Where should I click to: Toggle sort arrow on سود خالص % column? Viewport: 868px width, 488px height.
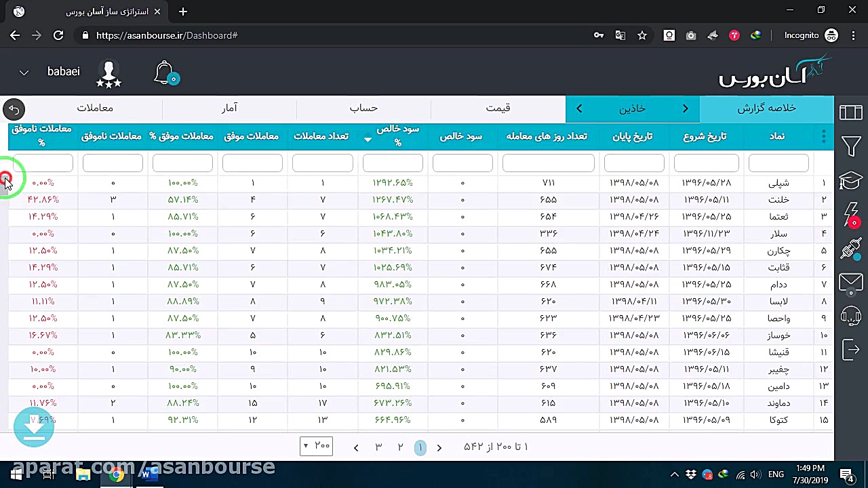[x=368, y=140]
